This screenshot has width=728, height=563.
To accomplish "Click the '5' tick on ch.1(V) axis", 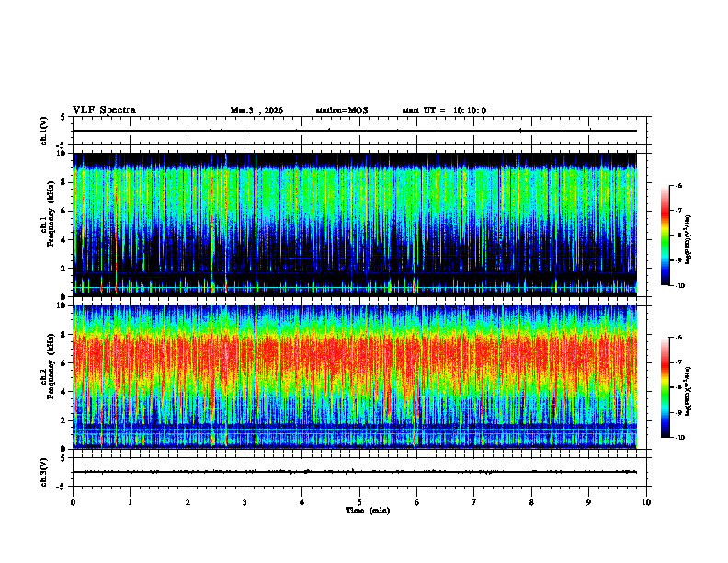I will pos(63,117).
